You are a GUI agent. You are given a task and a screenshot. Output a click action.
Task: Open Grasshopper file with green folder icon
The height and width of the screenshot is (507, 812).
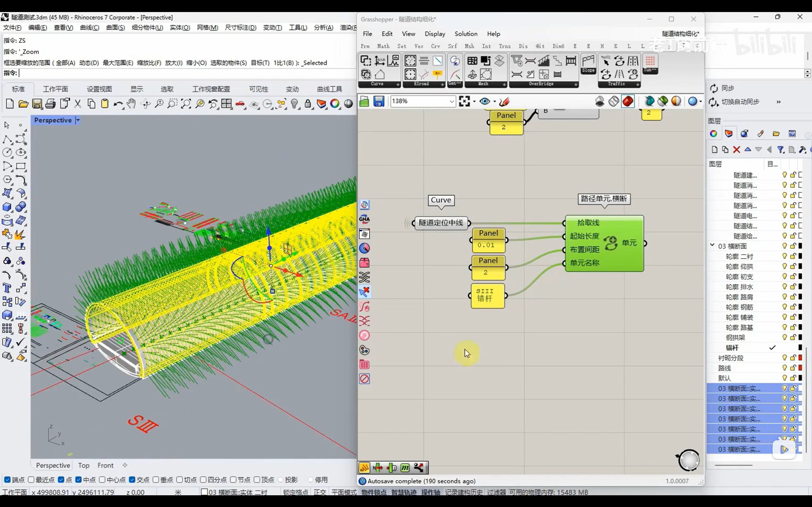(x=364, y=101)
